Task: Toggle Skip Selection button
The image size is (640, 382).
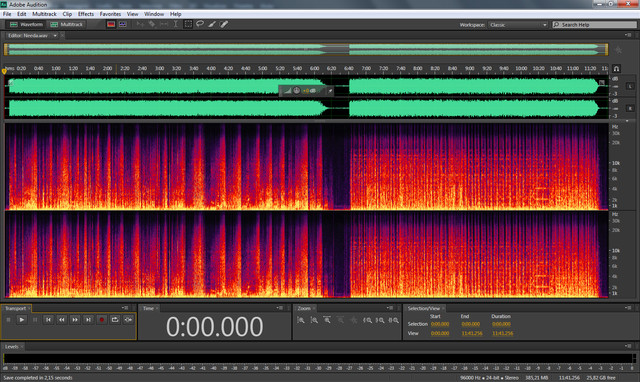Action: point(128,320)
